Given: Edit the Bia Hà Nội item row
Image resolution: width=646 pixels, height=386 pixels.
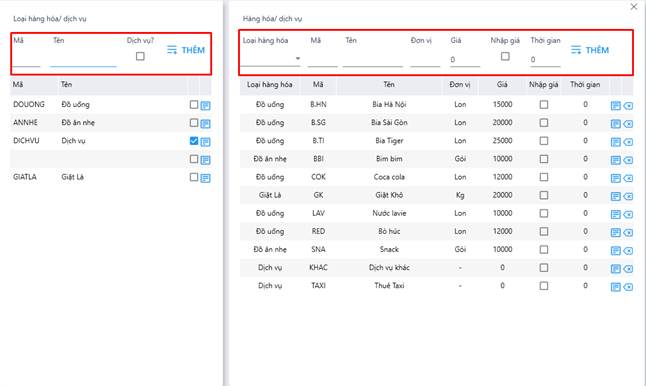Looking at the screenshot, I should pos(616,106).
